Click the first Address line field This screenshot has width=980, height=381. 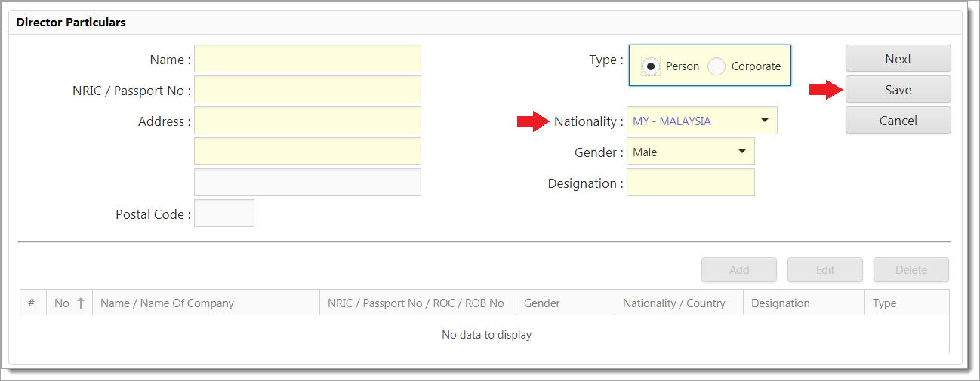point(307,121)
